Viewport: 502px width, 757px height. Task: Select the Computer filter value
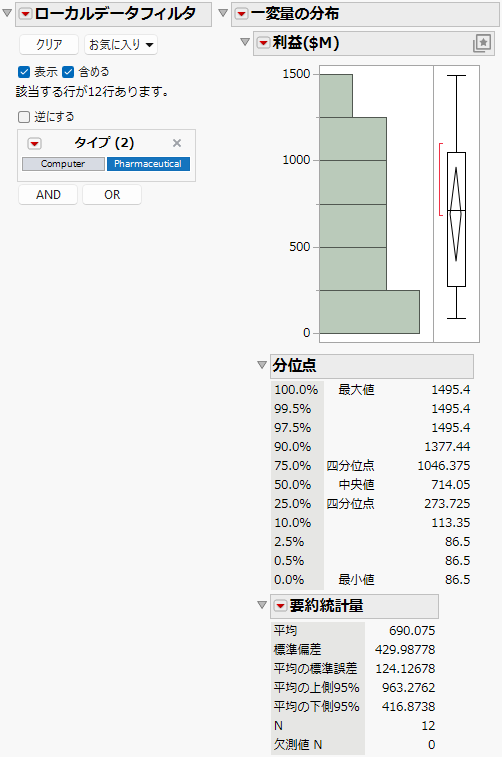click(63, 164)
